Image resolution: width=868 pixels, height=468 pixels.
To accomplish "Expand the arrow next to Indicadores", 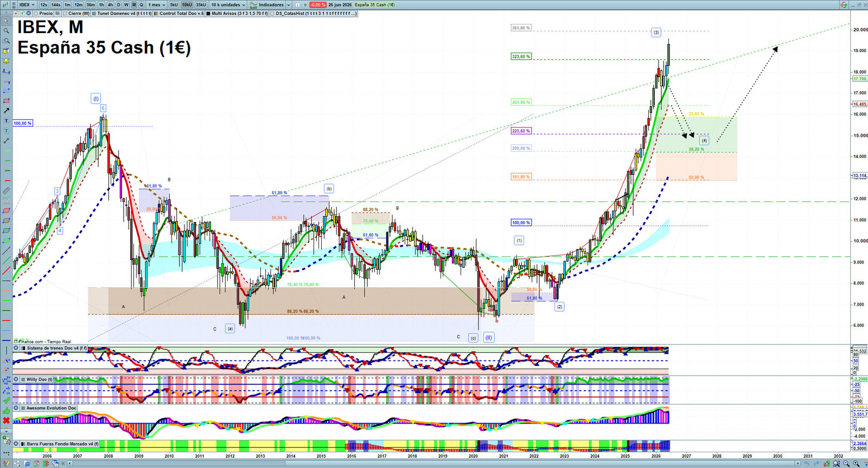I will click(x=289, y=4).
